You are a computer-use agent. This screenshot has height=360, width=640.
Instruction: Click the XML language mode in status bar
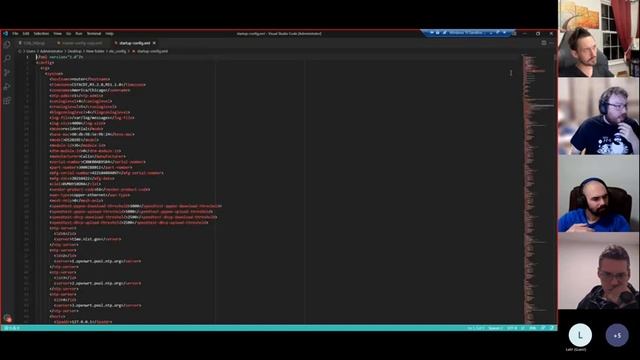pos(533,328)
